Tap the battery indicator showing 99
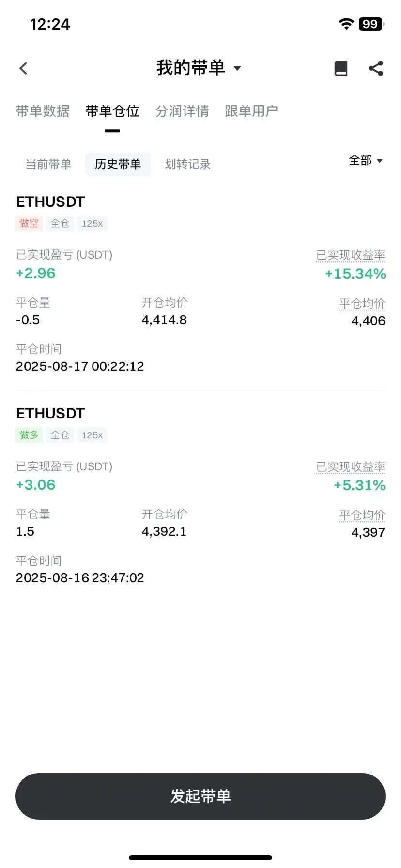The width and height of the screenshot is (401, 868). (x=371, y=24)
